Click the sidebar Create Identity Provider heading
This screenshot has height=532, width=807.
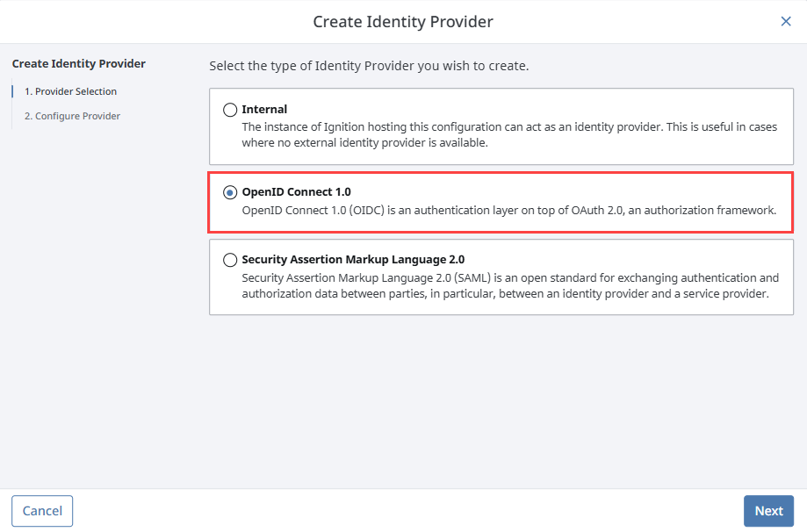[79, 64]
